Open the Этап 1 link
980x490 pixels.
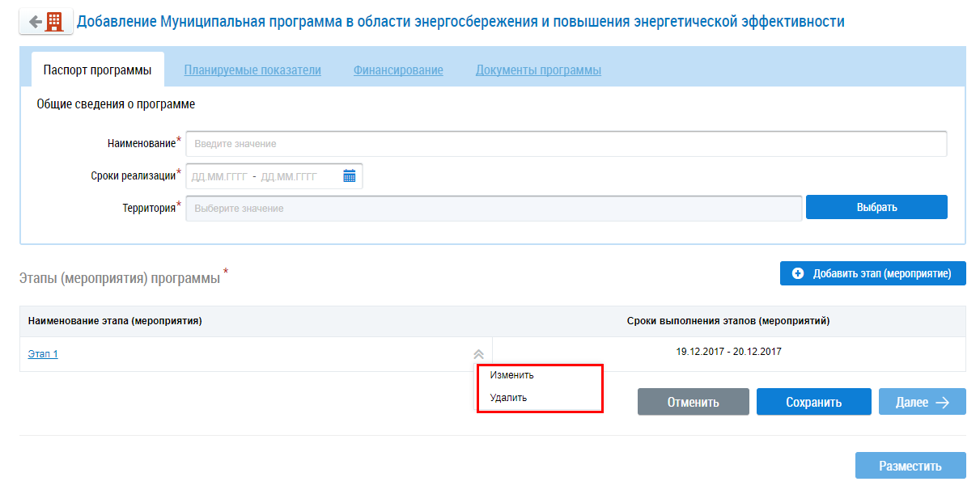tap(43, 354)
